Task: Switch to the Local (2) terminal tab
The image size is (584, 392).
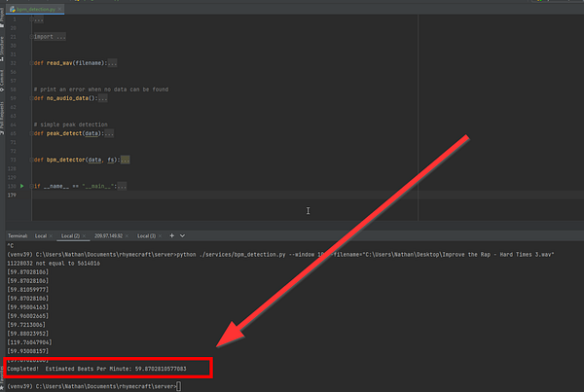Action: (70, 235)
